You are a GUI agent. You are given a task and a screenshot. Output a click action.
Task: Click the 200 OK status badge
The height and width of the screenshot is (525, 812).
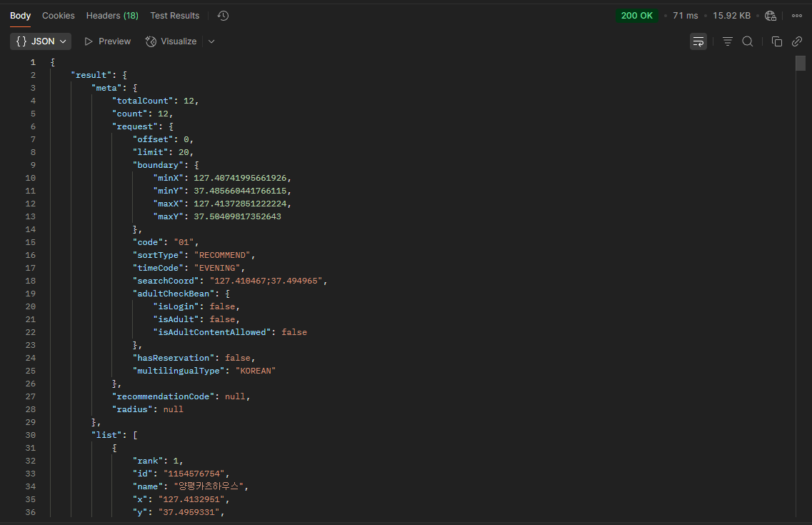coord(636,16)
